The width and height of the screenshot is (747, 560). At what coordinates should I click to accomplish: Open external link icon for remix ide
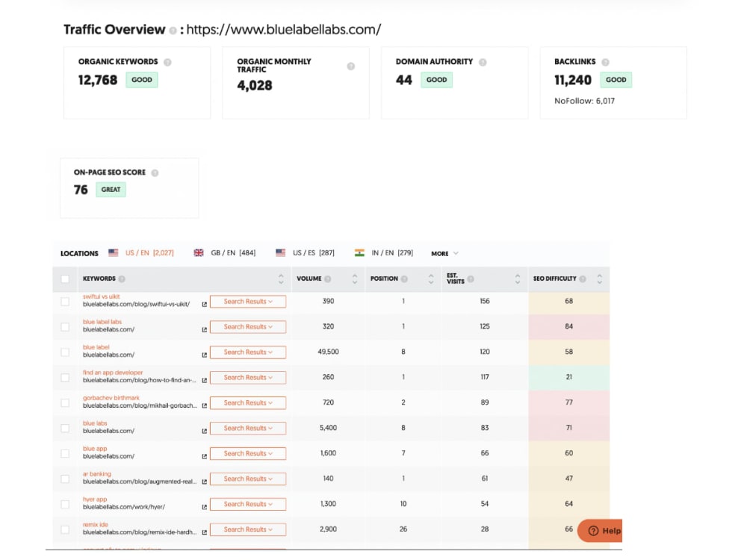click(x=205, y=532)
